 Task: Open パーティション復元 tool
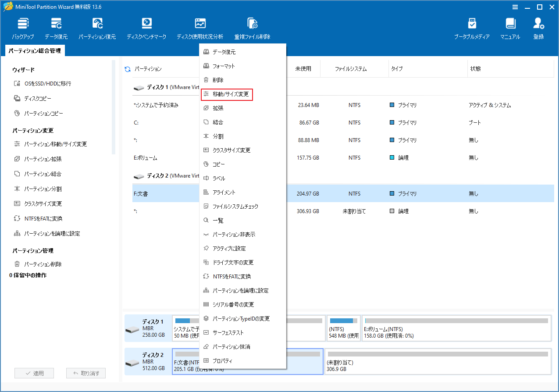tap(97, 27)
